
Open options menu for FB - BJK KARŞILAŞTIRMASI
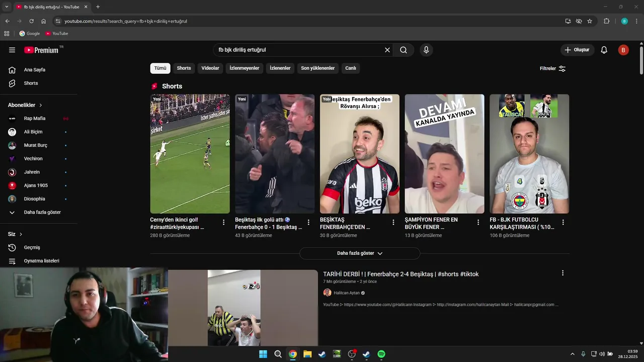[563, 222]
